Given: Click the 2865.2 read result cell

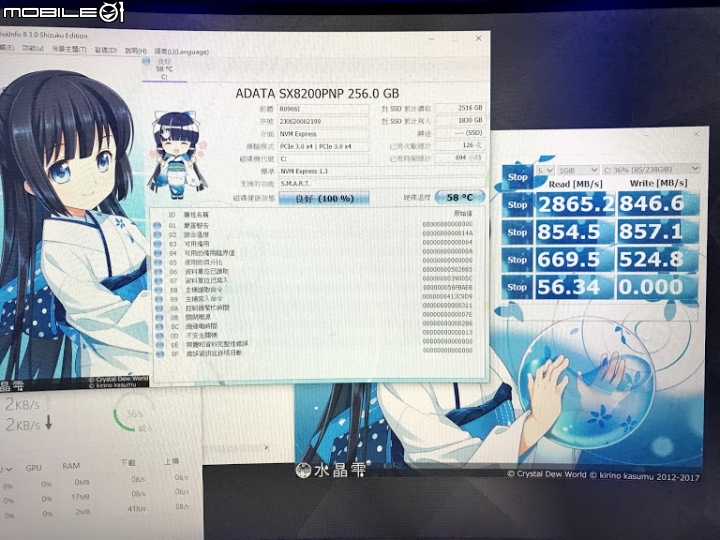Looking at the screenshot, I should coord(575,204).
